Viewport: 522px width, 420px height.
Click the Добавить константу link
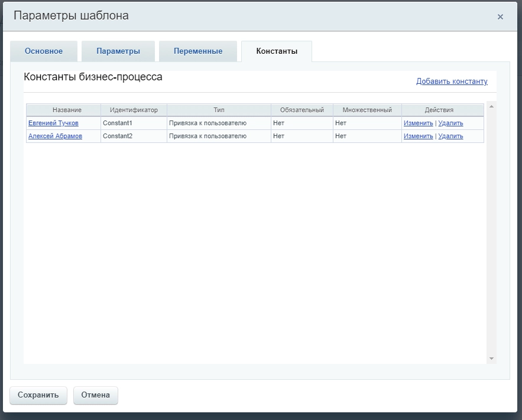[x=452, y=82]
